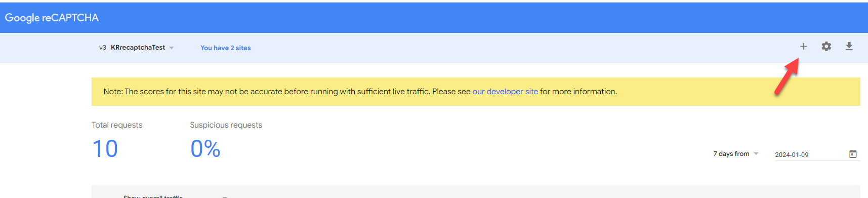Expand the arrow next to KRrecaptchaTest
This screenshot has width=868, height=198.
pos(172,48)
